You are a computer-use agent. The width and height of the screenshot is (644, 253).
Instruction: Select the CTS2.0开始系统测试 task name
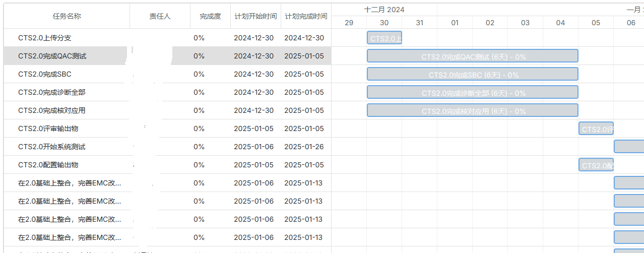click(x=52, y=147)
